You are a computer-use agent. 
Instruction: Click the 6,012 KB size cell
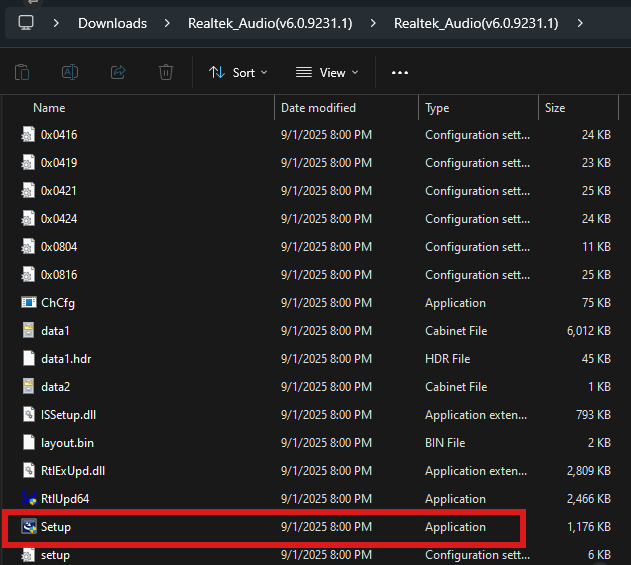tap(589, 330)
